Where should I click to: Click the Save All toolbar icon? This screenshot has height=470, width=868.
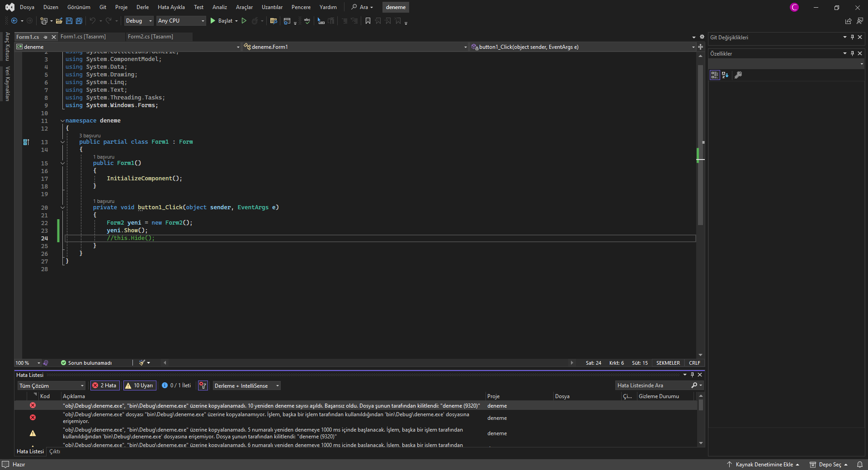79,21
